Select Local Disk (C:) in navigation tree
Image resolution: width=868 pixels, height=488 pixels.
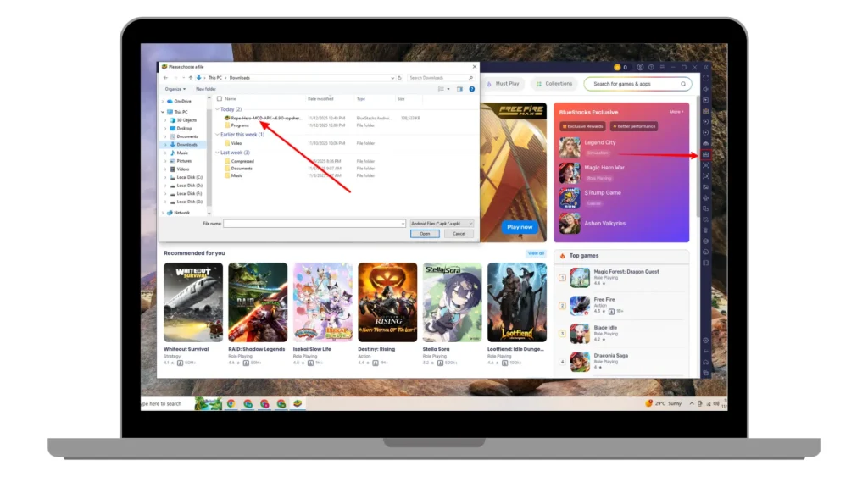point(189,177)
